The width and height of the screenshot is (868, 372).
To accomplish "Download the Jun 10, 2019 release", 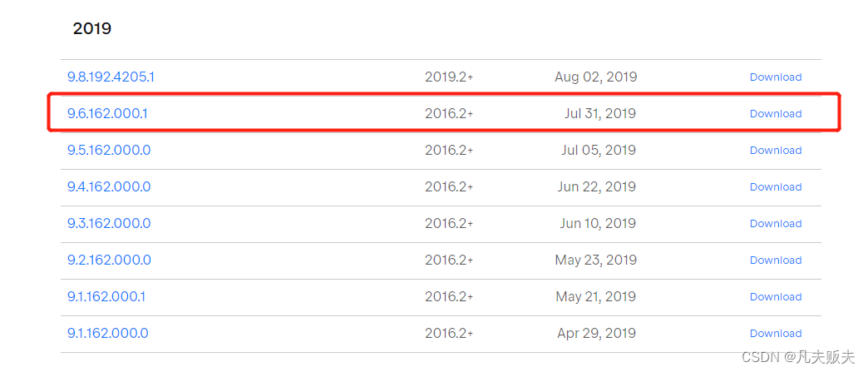I will click(x=776, y=223).
